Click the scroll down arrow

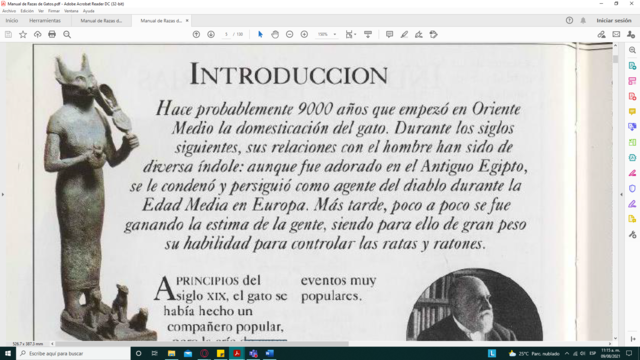click(616, 338)
